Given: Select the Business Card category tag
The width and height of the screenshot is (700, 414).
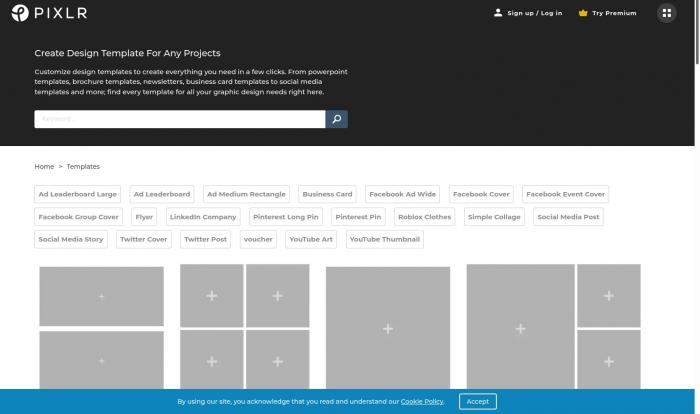Looking at the screenshot, I should pyautogui.click(x=327, y=194).
